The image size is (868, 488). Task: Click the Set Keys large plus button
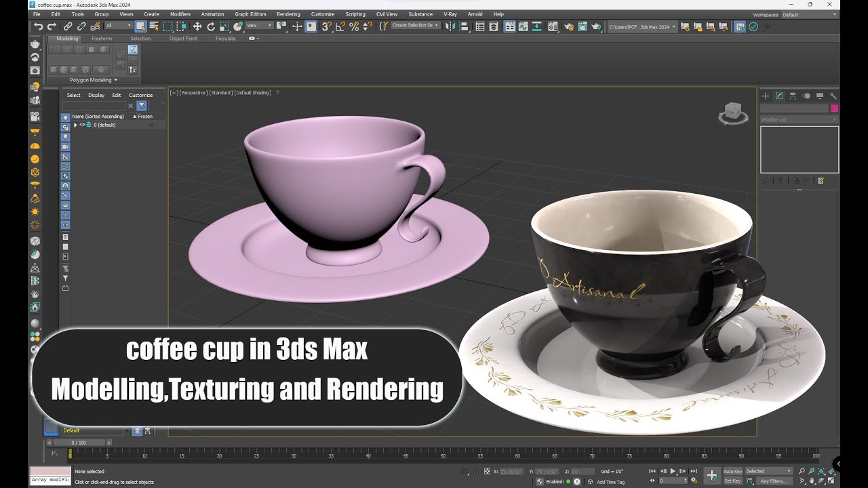(711, 476)
